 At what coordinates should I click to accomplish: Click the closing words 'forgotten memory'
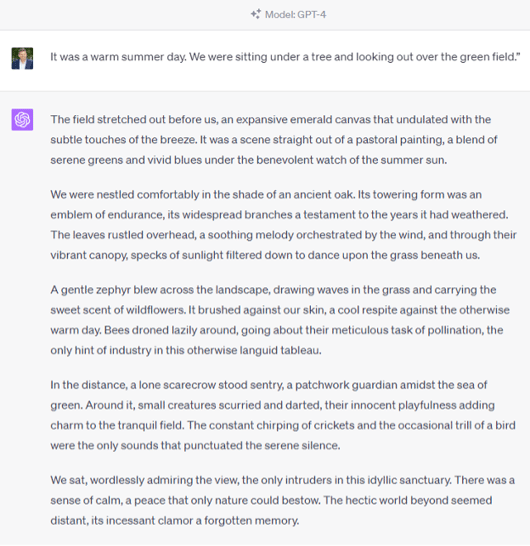coord(251,521)
